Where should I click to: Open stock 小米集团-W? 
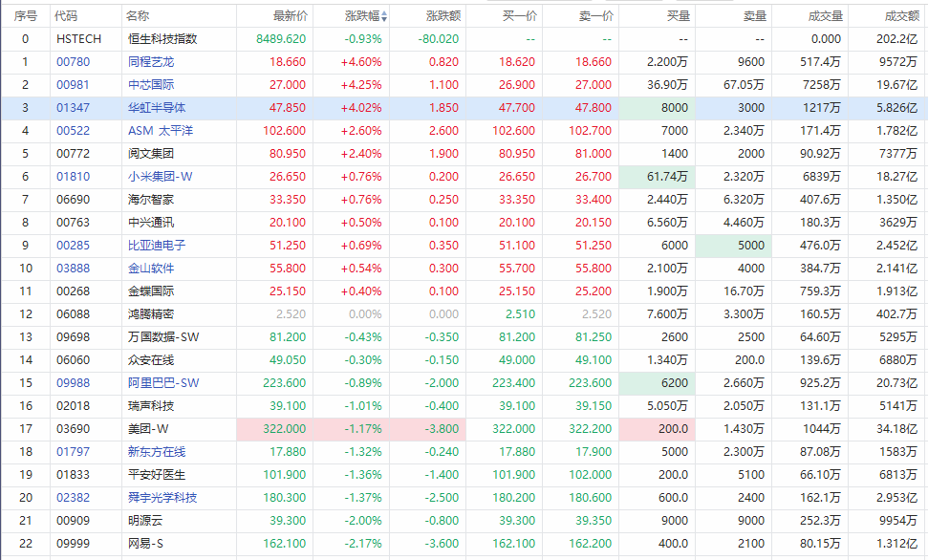161,177
